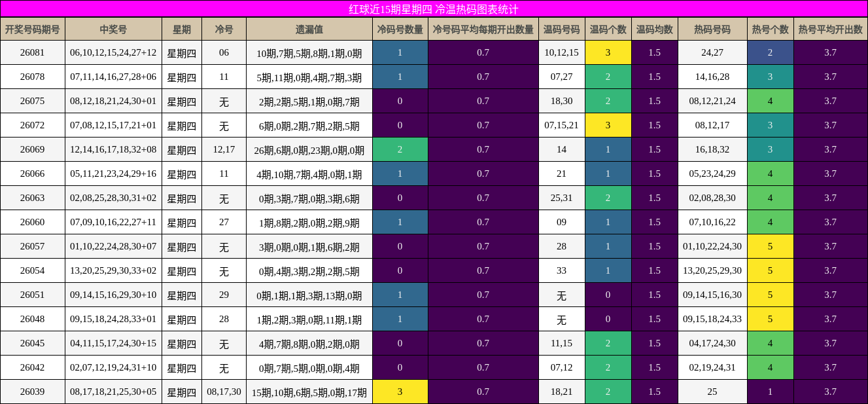
Task: Select issue number 26051
Action: [33, 295]
